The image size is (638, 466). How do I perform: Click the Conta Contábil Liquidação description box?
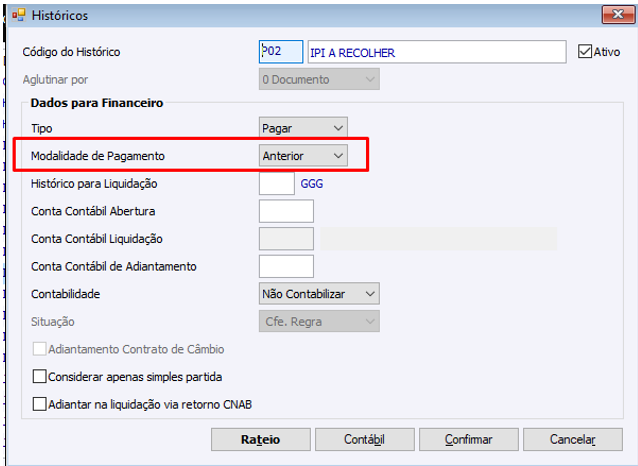tap(438, 238)
